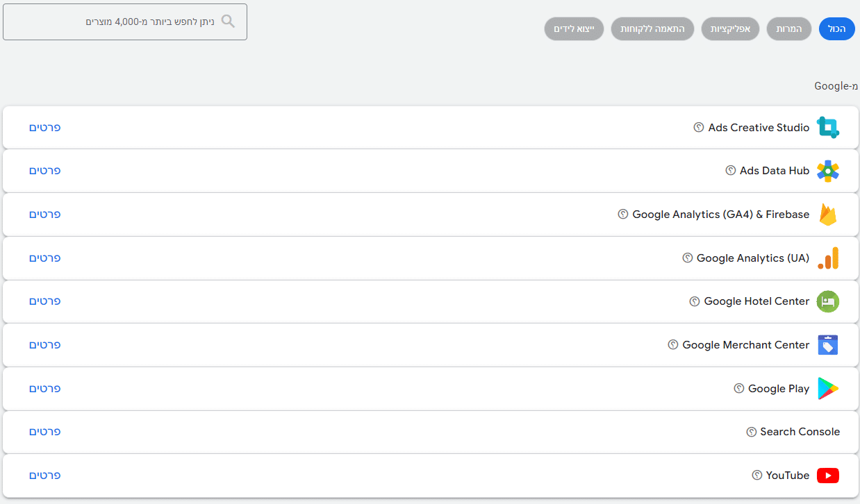This screenshot has width=860, height=504.
Task: Click the Google Play triangle icon
Action: click(x=827, y=389)
